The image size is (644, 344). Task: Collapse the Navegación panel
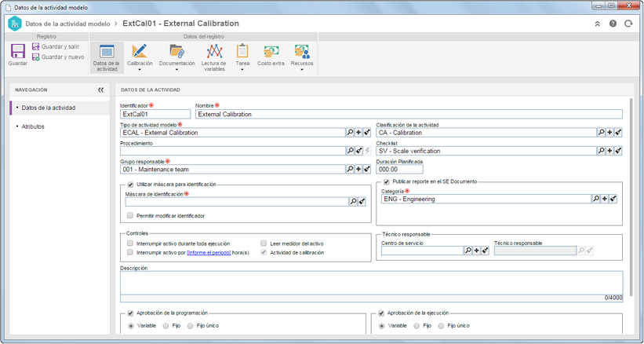[100, 90]
